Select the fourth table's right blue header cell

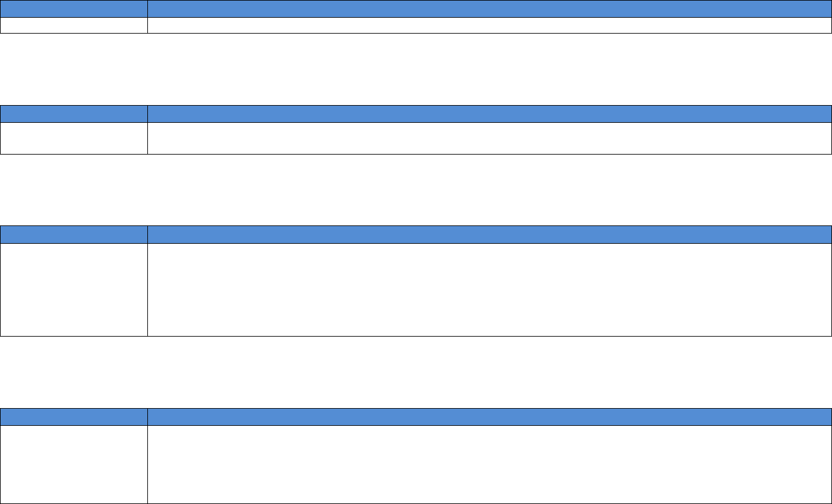(489, 417)
